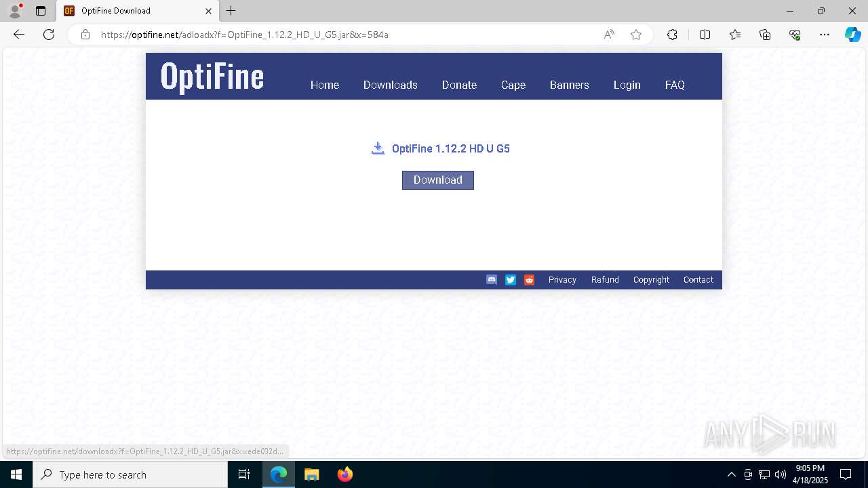The image size is (868, 488).
Task: Open the Copyright footer link
Action: pyautogui.click(x=651, y=280)
